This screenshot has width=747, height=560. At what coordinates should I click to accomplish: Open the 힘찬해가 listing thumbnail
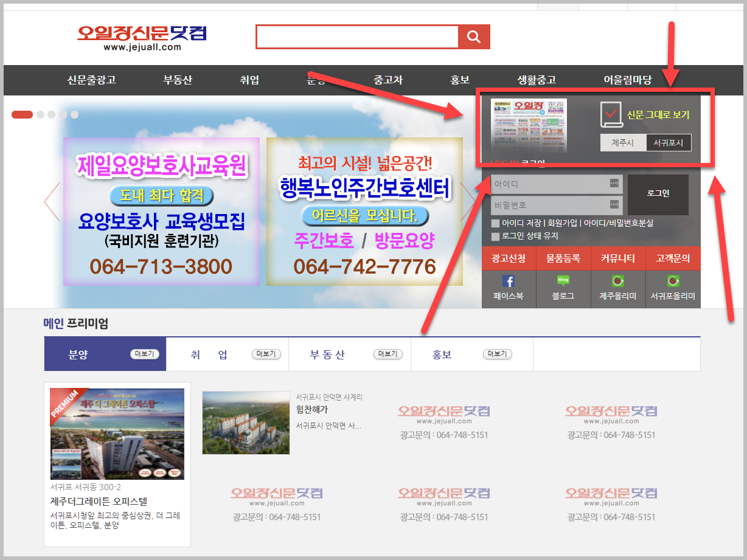(246, 423)
